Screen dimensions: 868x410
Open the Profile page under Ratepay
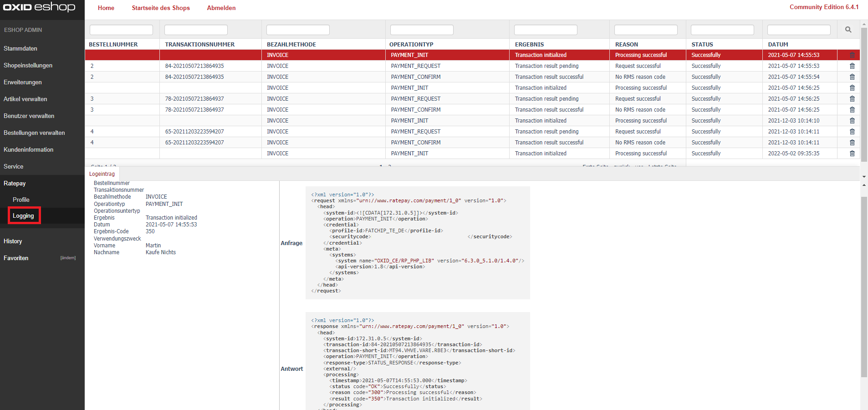(x=21, y=200)
